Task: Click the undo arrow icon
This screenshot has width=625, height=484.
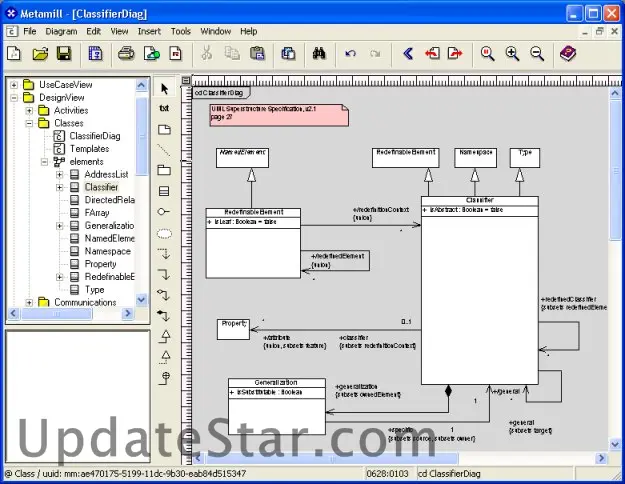Action: click(x=350, y=54)
